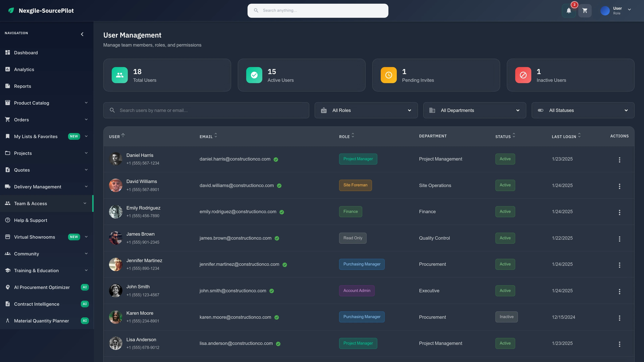Expand the All Departments dropdown
This screenshot has width=644, height=362.
tap(474, 110)
